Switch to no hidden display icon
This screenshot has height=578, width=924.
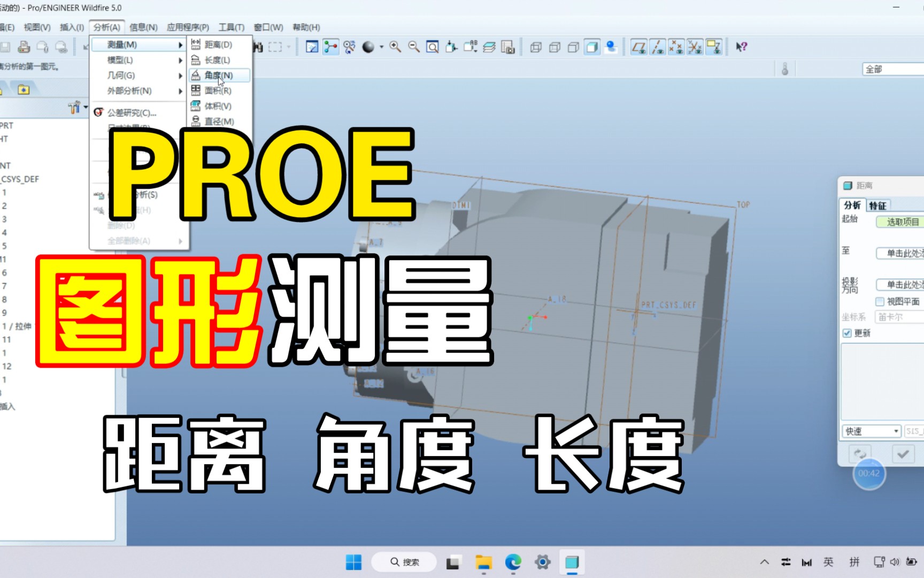pyautogui.click(x=573, y=47)
